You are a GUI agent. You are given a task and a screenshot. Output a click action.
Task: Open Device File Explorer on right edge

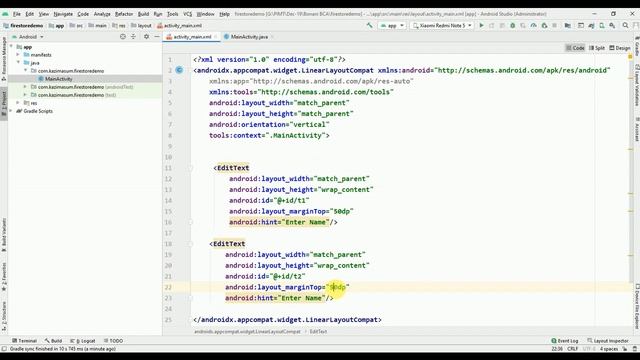[637, 306]
